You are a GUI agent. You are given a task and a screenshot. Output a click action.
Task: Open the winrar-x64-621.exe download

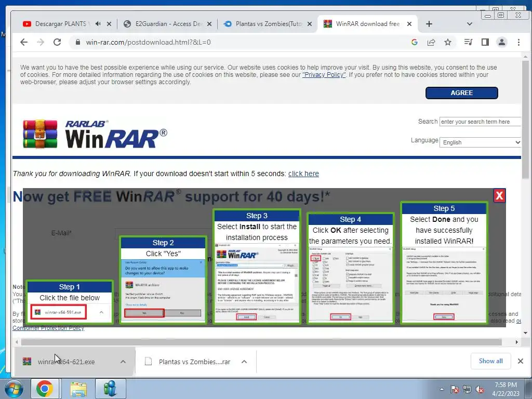pyautogui.click(x=66, y=362)
